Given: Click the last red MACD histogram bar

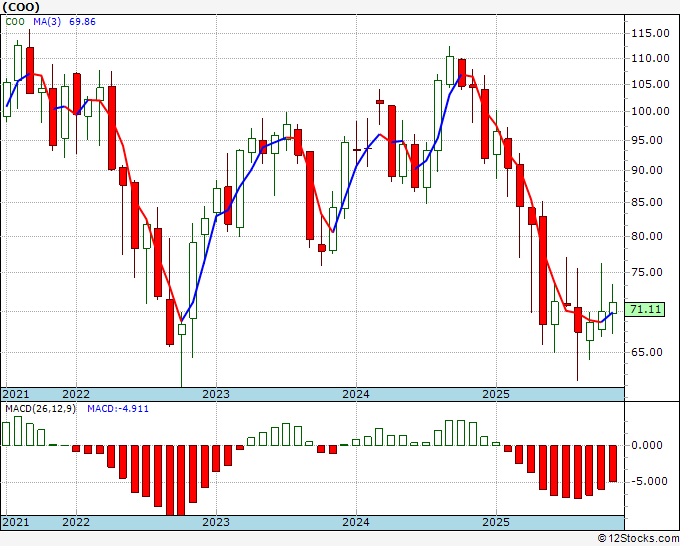Looking at the screenshot, I should pyautogui.click(x=613, y=464).
